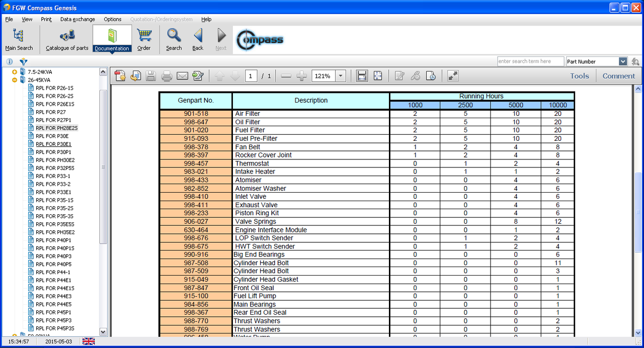Select RPL FOR P33E1 tree item

point(53,192)
